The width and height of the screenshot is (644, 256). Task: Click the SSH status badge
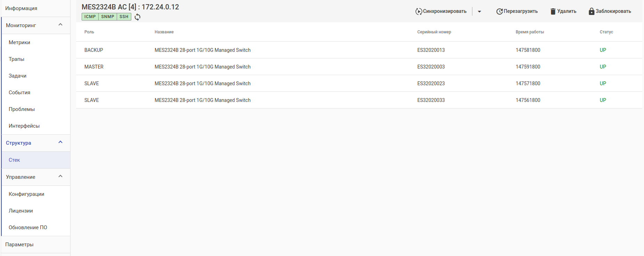pyautogui.click(x=124, y=17)
